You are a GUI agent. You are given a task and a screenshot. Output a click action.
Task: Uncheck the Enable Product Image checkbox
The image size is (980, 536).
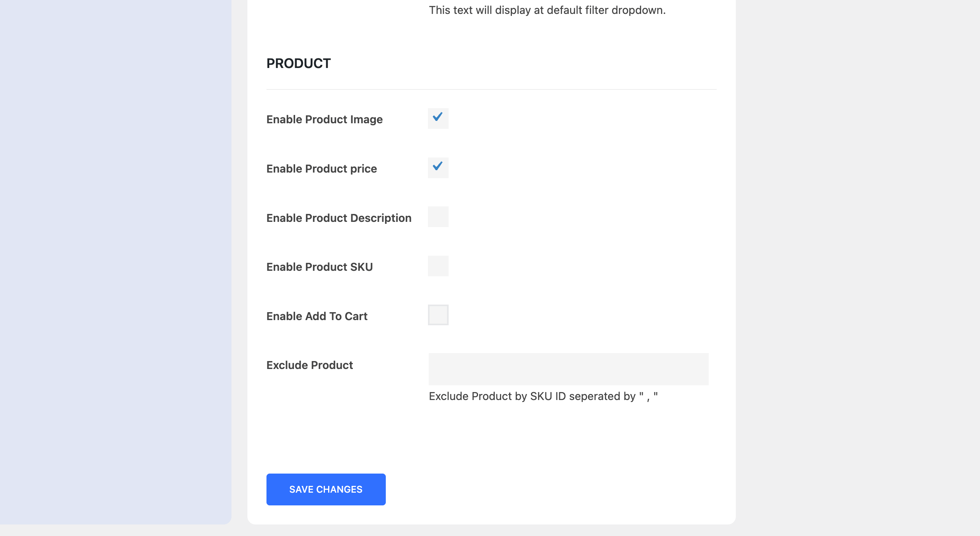click(438, 118)
